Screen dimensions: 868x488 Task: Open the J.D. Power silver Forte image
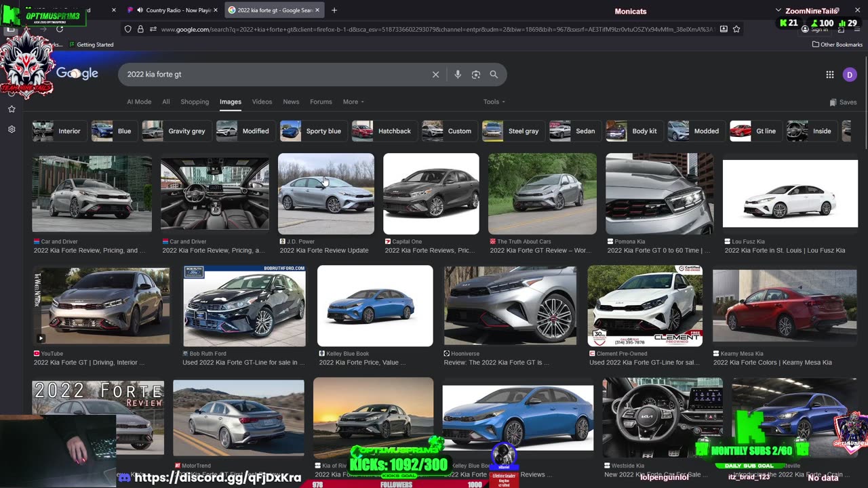[326, 194]
